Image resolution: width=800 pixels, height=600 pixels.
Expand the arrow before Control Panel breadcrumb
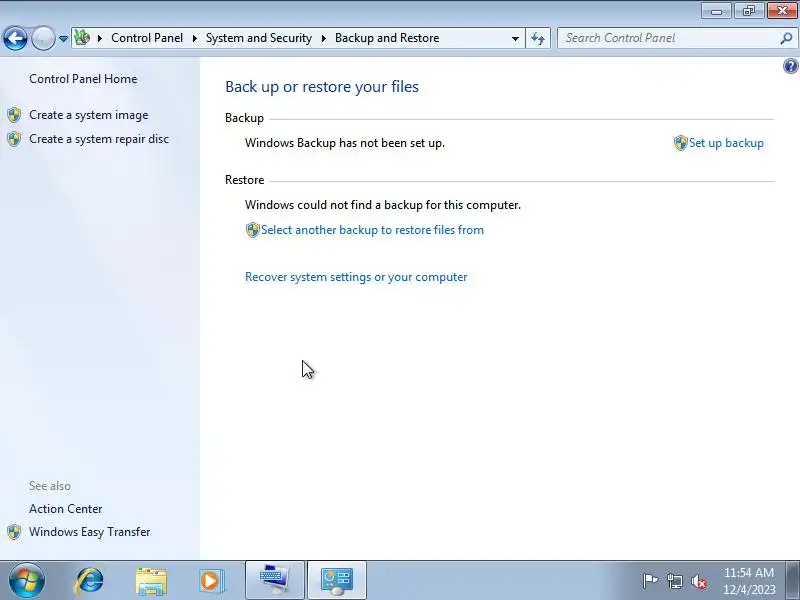pyautogui.click(x=100, y=38)
